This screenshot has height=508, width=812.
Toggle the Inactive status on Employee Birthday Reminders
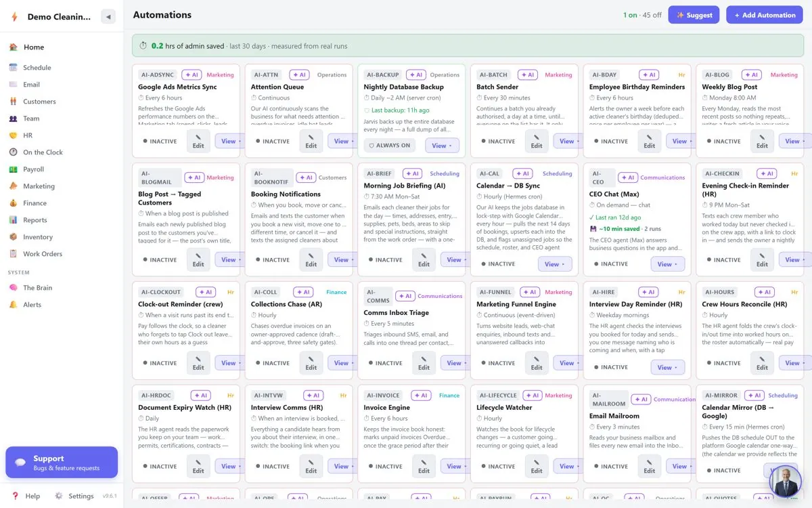pyautogui.click(x=611, y=142)
